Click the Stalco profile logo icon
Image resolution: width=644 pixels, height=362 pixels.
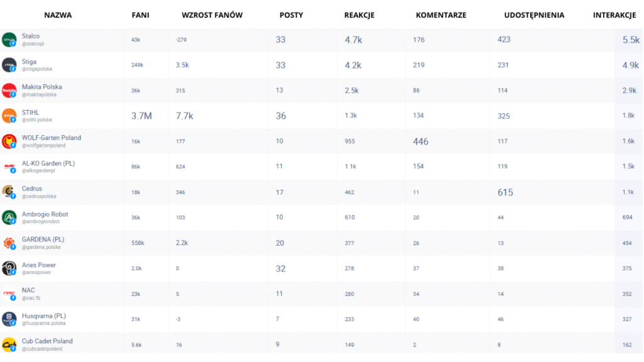pyautogui.click(x=9, y=40)
